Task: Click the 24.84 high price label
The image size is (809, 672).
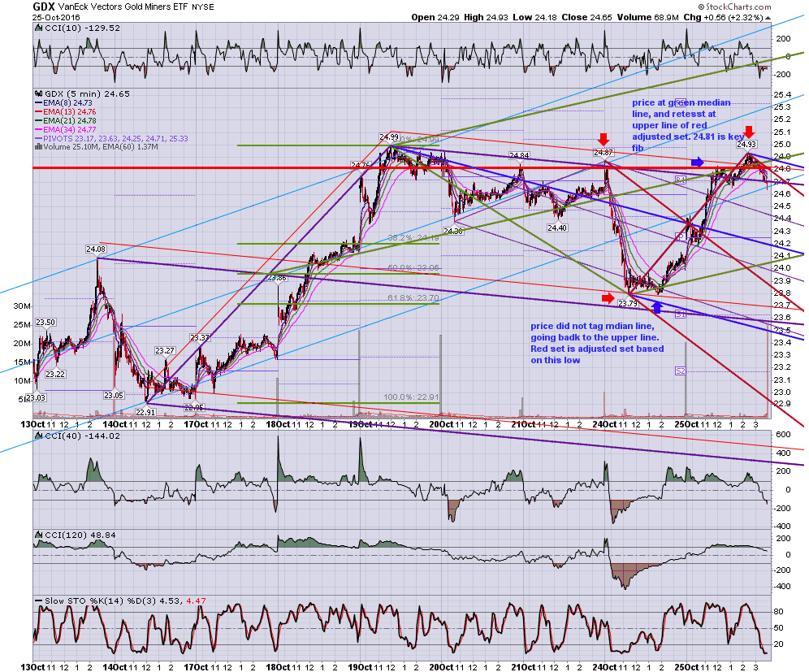Action: coord(519,155)
